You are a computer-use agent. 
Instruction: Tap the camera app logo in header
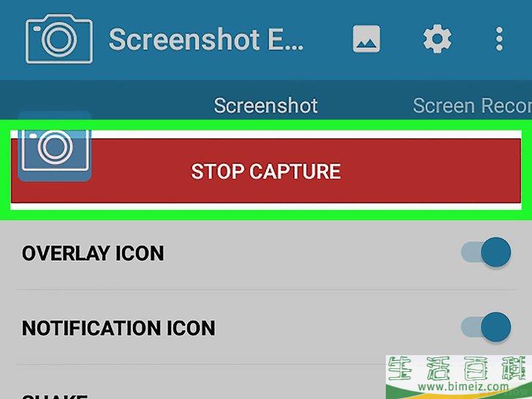59,39
